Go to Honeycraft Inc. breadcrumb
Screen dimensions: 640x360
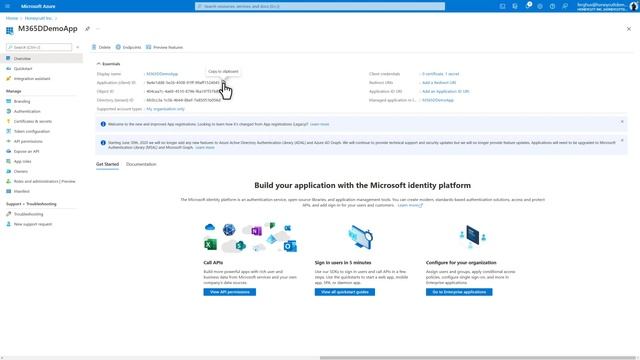pyautogui.click(x=38, y=18)
